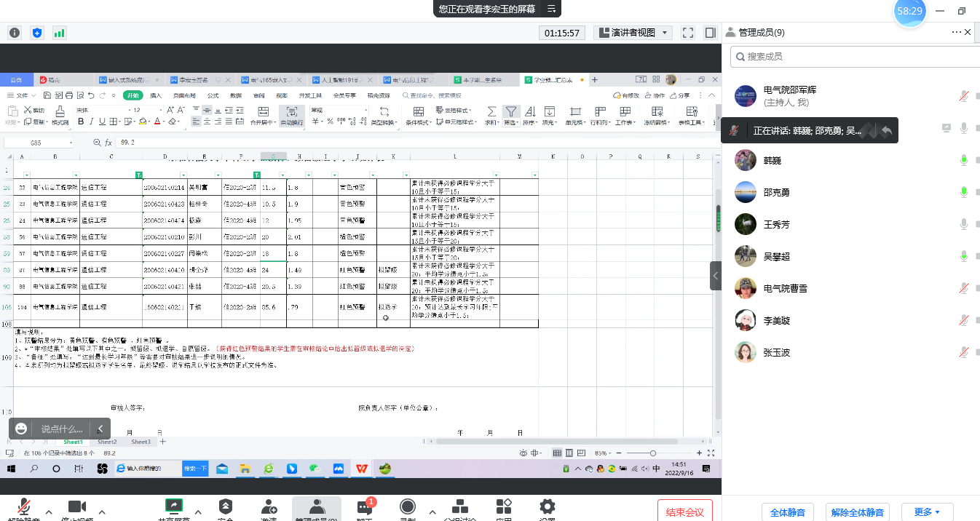This screenshot has height=521, width=980.
Task: Click the meeting info icon
Action: [x=15, y=33]
